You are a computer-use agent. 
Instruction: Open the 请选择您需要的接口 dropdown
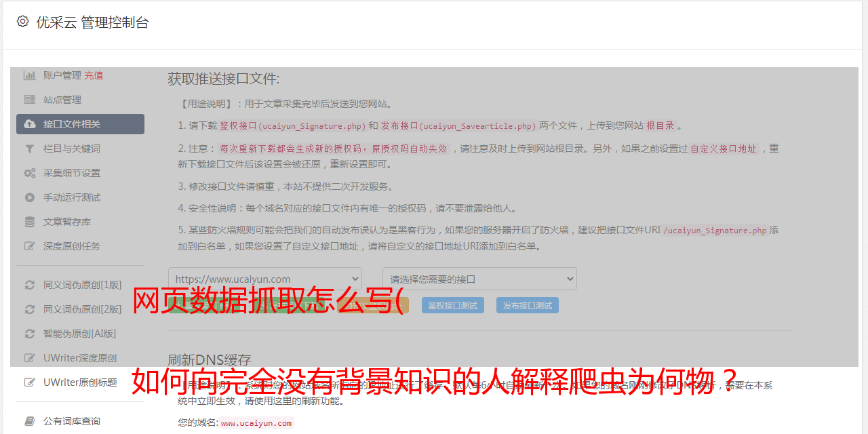[479, 279]
